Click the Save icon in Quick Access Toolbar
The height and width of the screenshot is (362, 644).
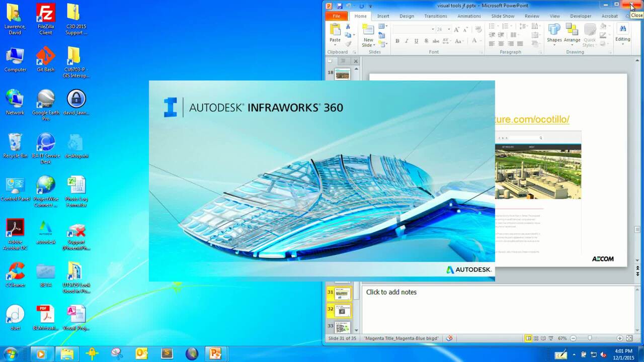(x=340, y=6)
